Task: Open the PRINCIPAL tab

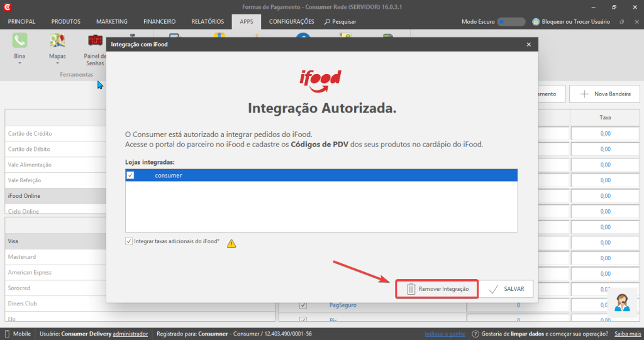Action: click(21, 22)
